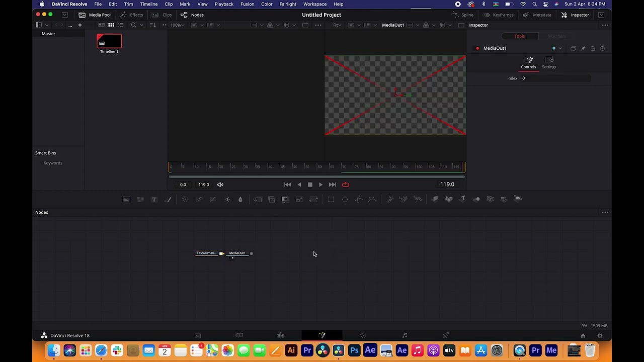
Task: Add a Blur node (droplet icon)
Action: (x=240, y=199)
